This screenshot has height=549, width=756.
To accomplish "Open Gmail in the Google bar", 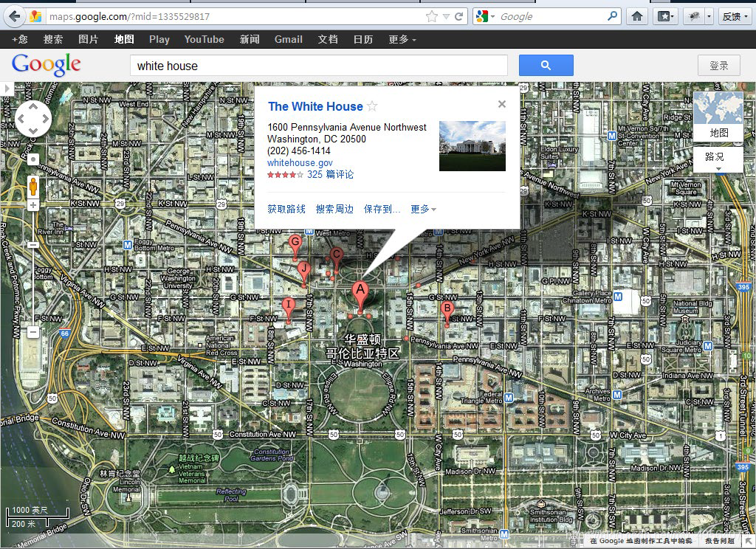I will pos(289,40).
